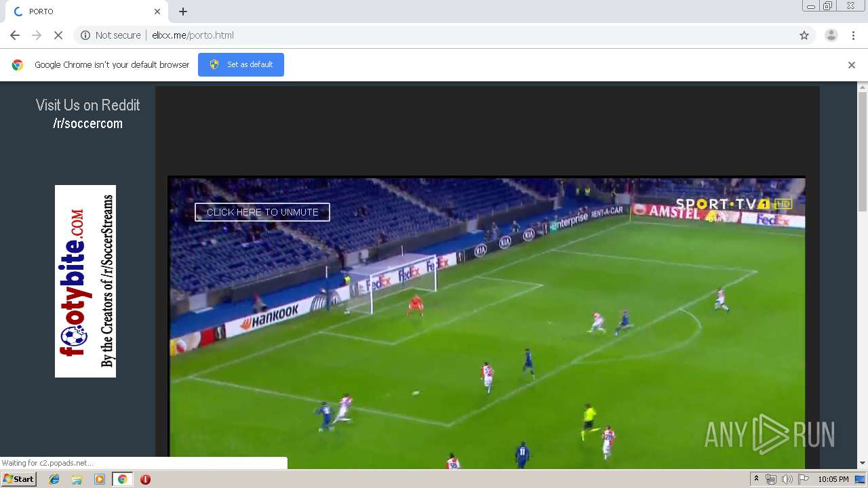
Task: Open the /r/soccercom Reddit link
Action: [87, 123]
